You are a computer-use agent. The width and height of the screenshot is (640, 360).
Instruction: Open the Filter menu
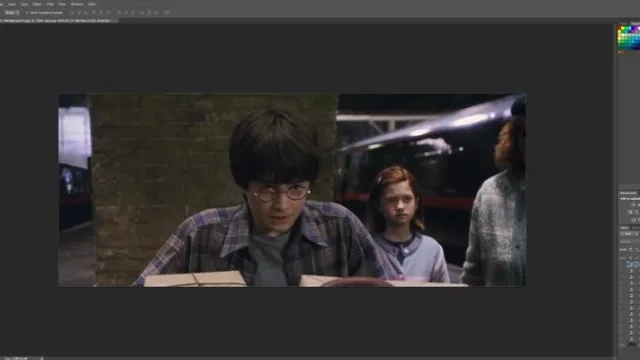click(50, 4)
